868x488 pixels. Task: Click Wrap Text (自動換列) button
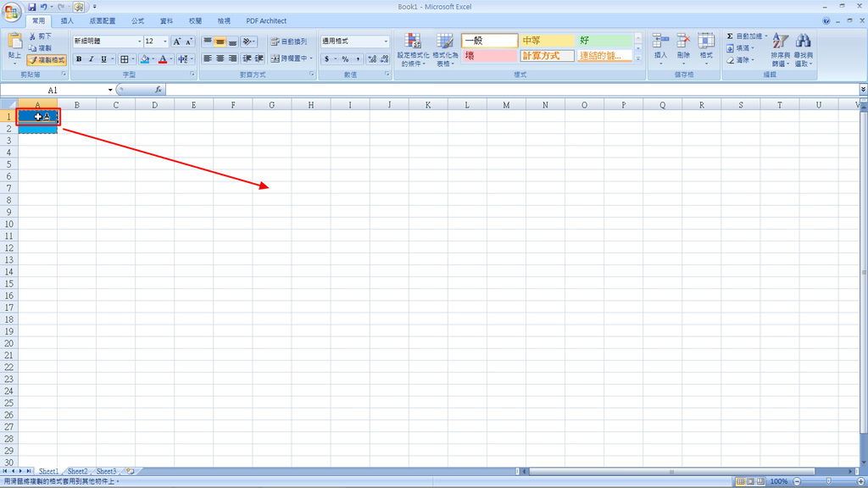(x=288, y=42)
